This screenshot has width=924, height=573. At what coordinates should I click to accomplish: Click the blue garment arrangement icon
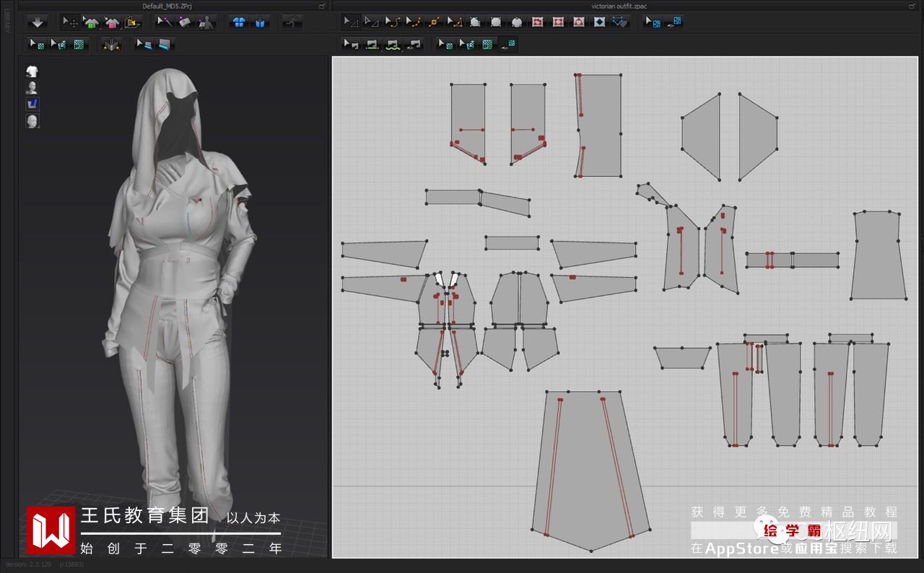(x=239, y=22)
